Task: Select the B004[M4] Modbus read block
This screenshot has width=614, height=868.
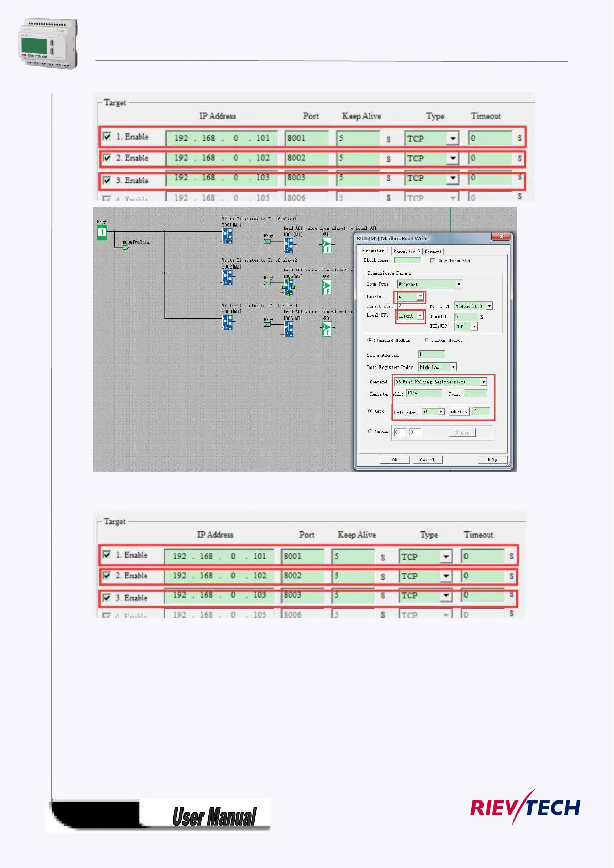Action: pos(289,245)
